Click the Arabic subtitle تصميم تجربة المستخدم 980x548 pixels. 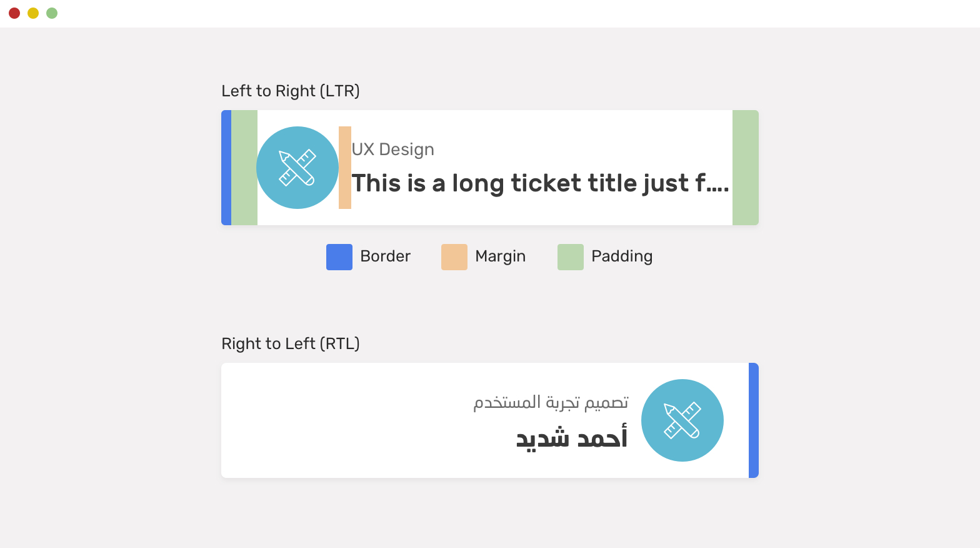[x=551, y=402]
